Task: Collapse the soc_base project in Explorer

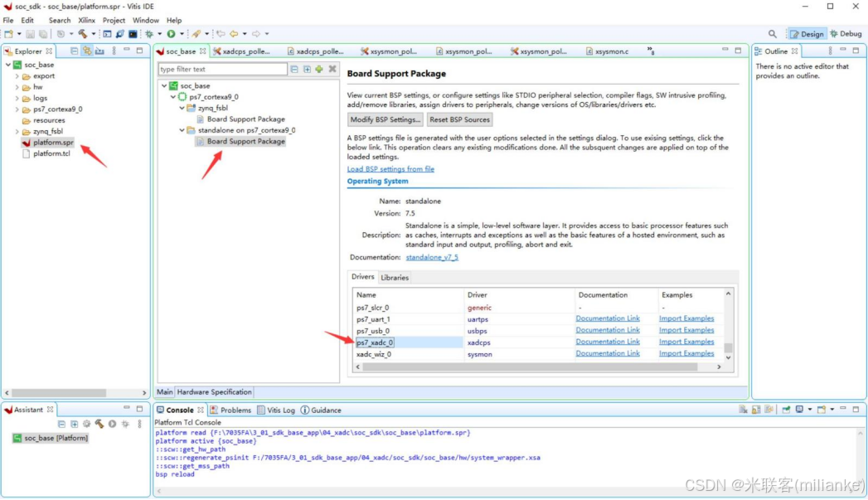Action: [7, 65]
